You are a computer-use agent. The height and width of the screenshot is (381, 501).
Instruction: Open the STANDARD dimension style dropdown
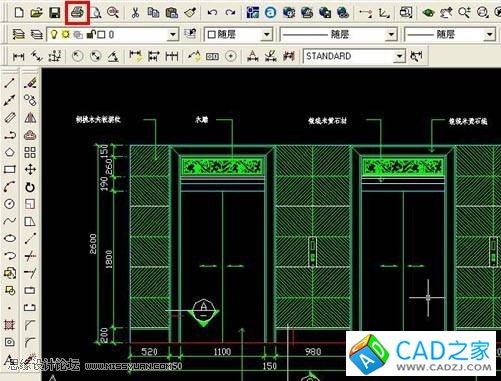pyautogui.click(x=399, y=56)
